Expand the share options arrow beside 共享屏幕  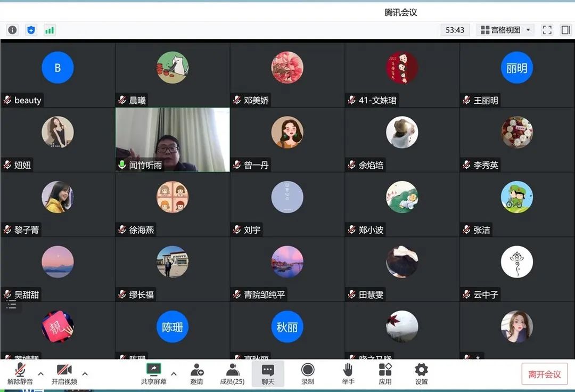click(x=174, y=373)
